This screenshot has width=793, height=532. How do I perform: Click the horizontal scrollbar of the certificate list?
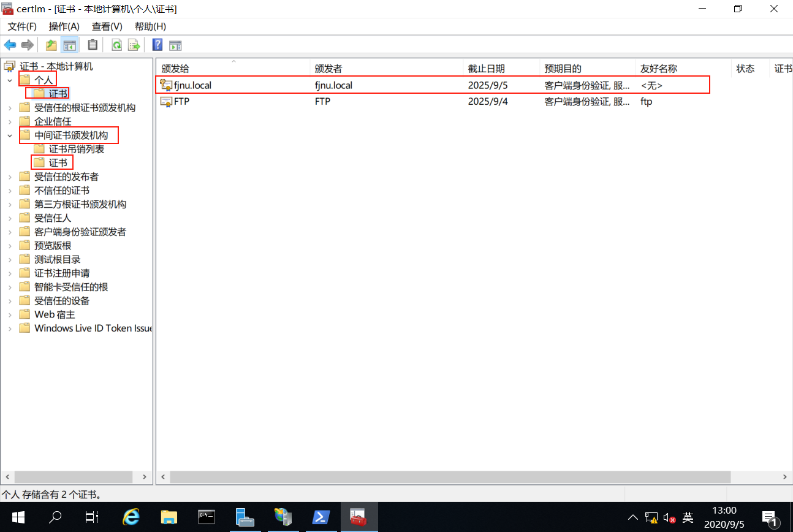pyautogui.click(x=446, y=477)
